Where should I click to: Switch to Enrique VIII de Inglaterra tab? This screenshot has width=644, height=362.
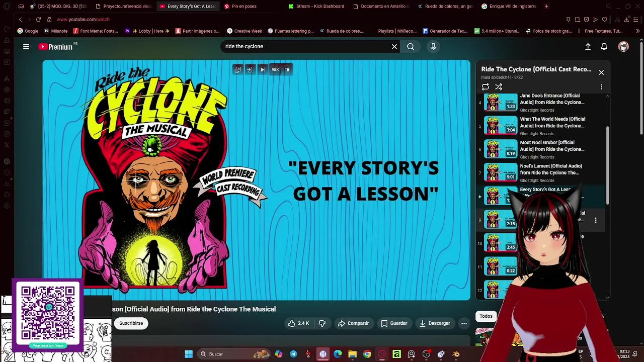tap(509, 7)
